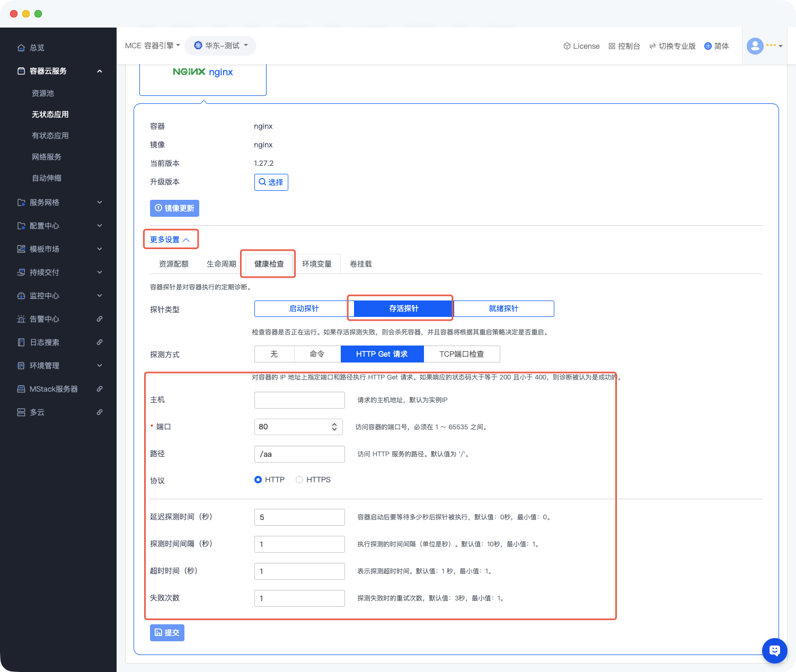Image resolution: width=796 pixels, height=672 pixels.
Task: Click the language globe icon
Action: (707, 46)
